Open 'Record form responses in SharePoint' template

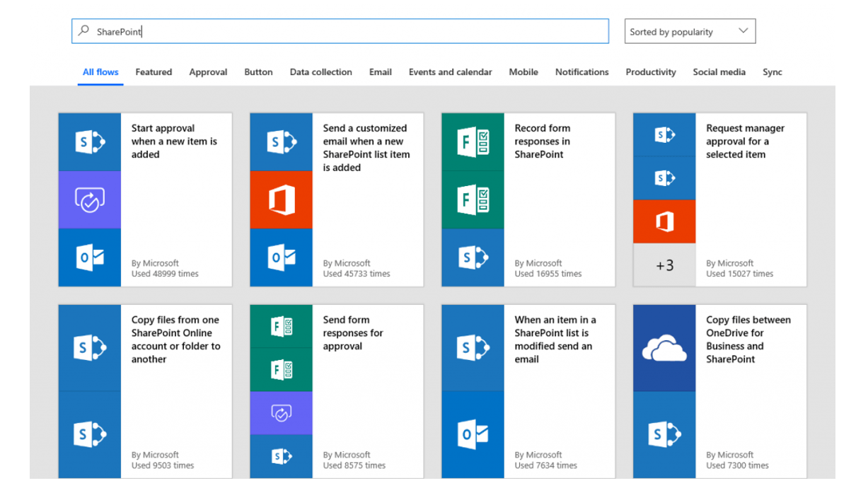(x=543, y=141)
